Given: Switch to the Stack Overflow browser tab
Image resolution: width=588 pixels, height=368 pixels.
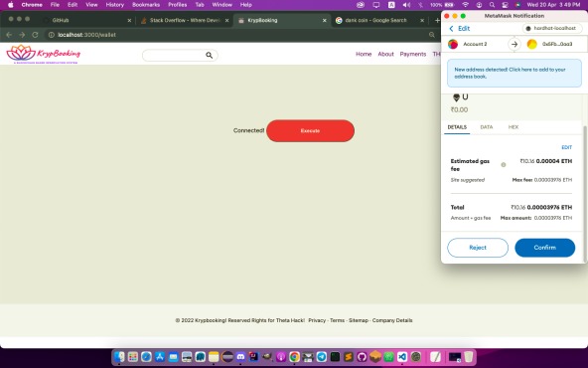Looking at the screenshot, I should click(x=185, y=20).
